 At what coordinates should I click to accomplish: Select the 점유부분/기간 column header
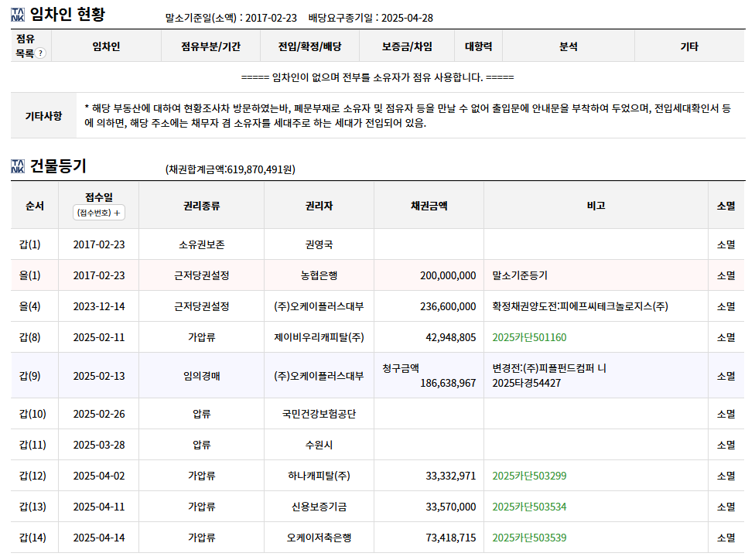(x=210, y=46)
